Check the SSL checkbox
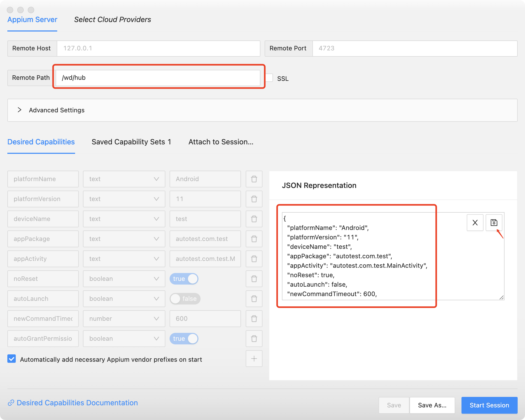Screen dimensions: 525x420 point(269,78)
